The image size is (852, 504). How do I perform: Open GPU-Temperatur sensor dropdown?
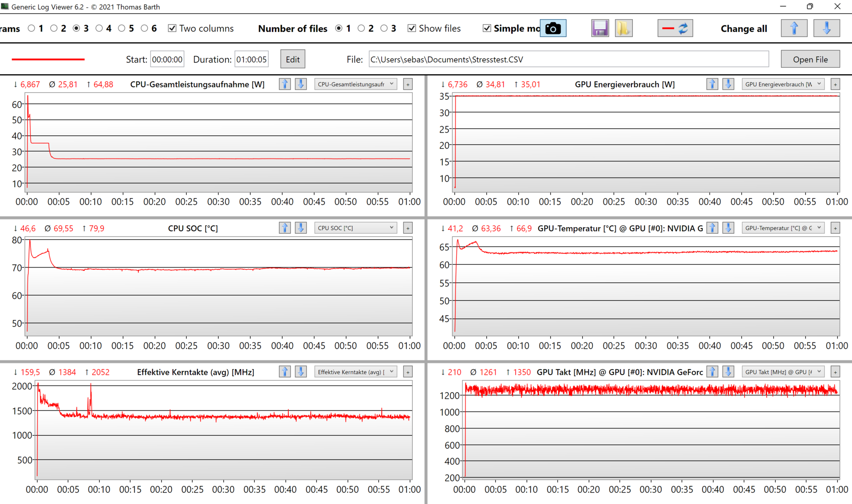tap(783, 228)
